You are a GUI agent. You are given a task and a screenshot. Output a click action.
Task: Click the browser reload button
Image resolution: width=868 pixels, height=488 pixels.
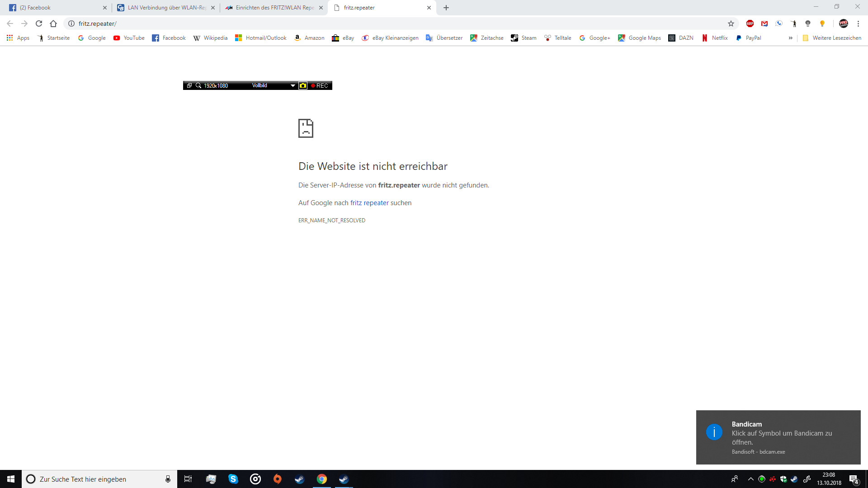(39, 23)
